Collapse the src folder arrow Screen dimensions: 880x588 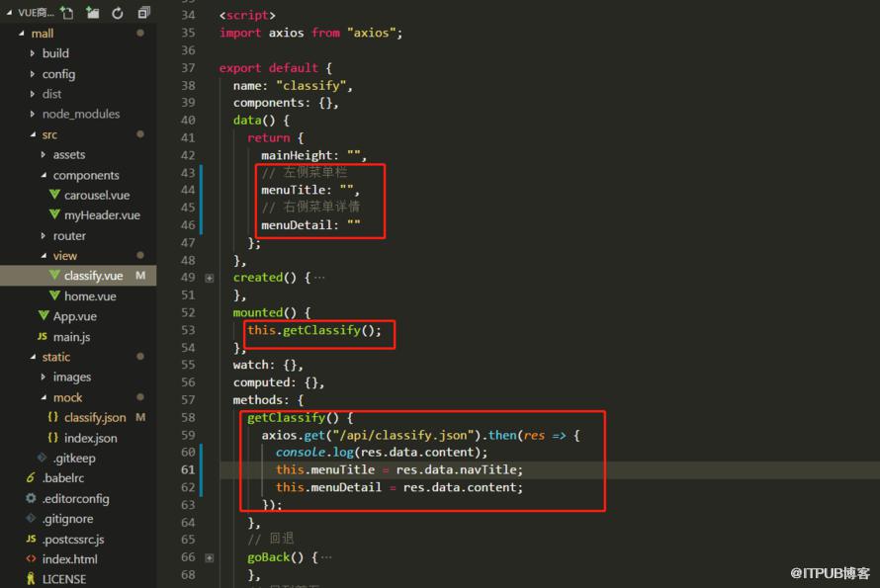click(33, 134)
